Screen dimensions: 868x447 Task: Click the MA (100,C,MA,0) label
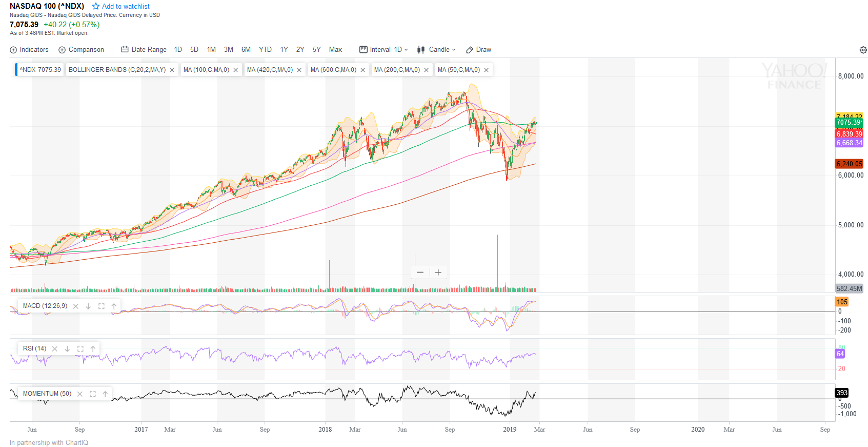pos(206,70)
